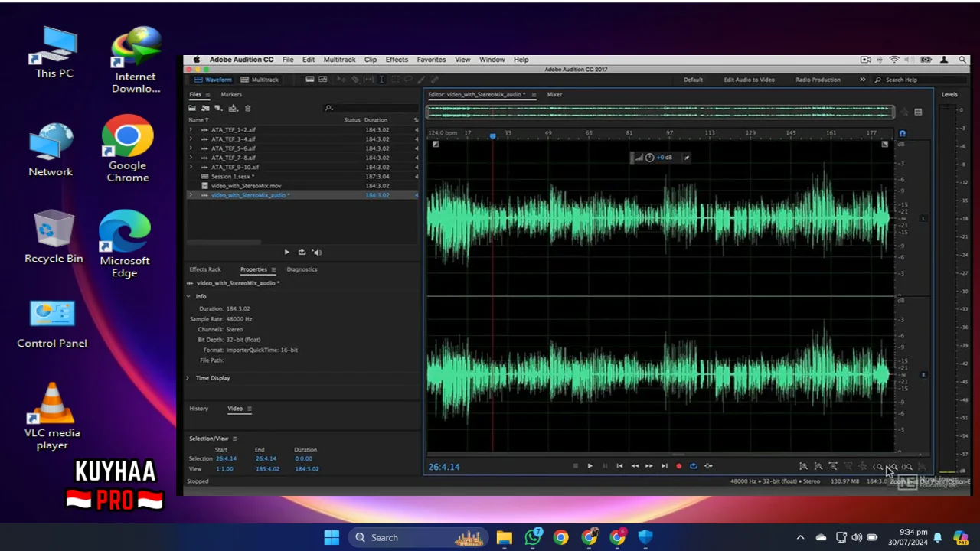Select the Time Selection tool in toolbar
This screenshot has height=551, width=980.
tap(382, 80)
